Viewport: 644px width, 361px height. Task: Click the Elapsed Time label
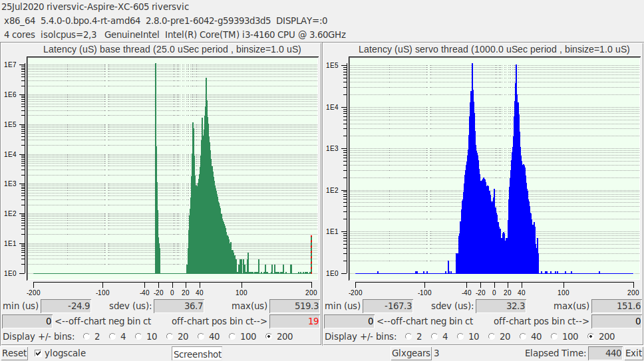click(556, 353)
